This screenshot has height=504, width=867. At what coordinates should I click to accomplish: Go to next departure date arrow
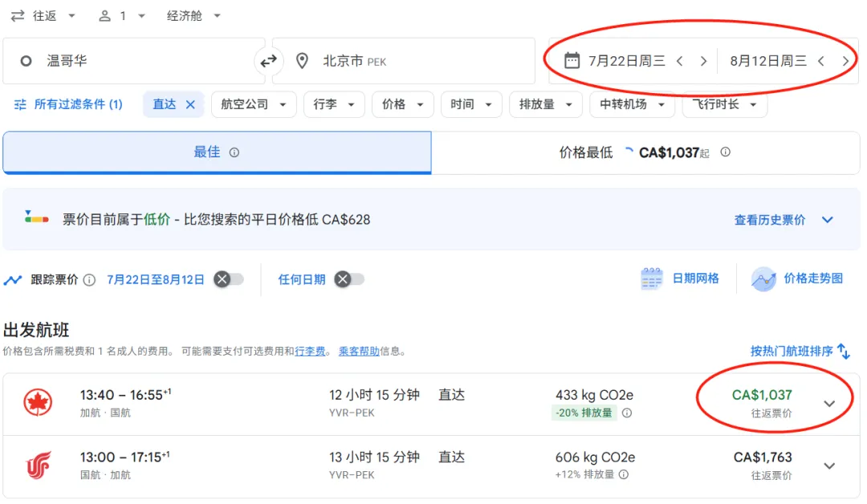pyautogui.click(x=703, y=61)
